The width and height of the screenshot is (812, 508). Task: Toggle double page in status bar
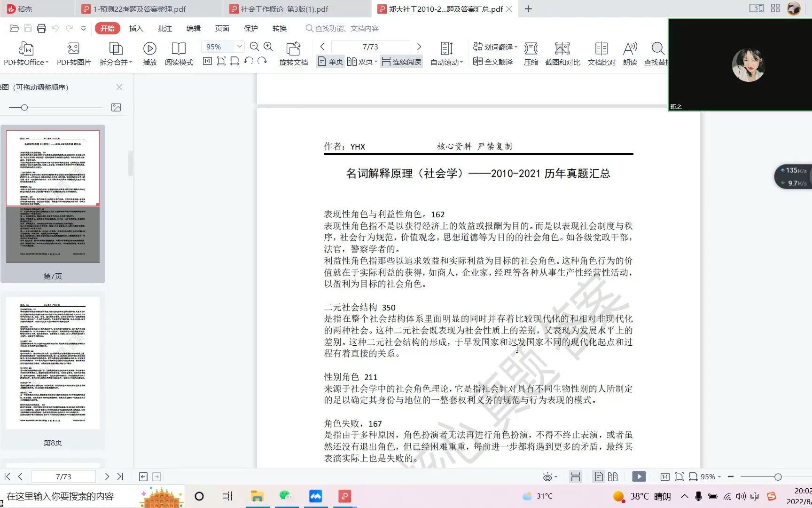click(613, 476)
